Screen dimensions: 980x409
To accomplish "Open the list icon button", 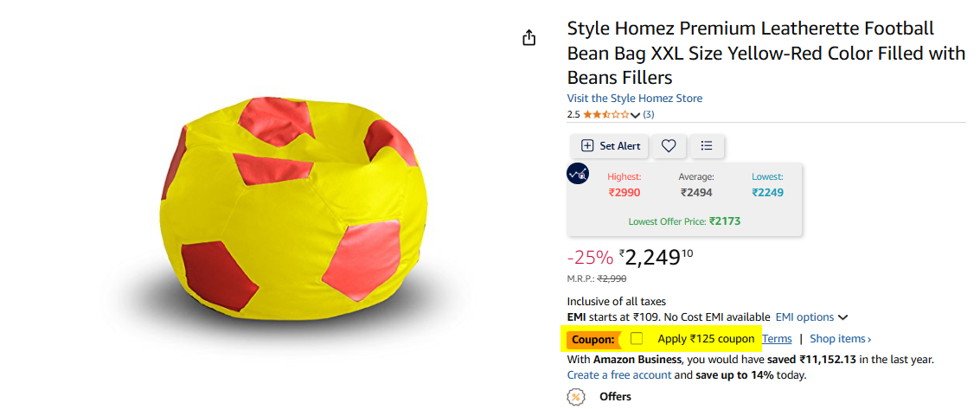I will coord(707,146).
